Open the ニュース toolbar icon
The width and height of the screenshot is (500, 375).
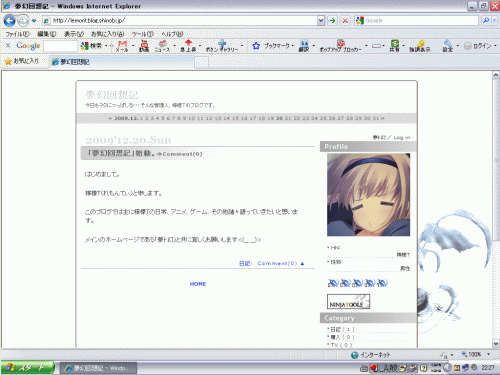(162, 46)
